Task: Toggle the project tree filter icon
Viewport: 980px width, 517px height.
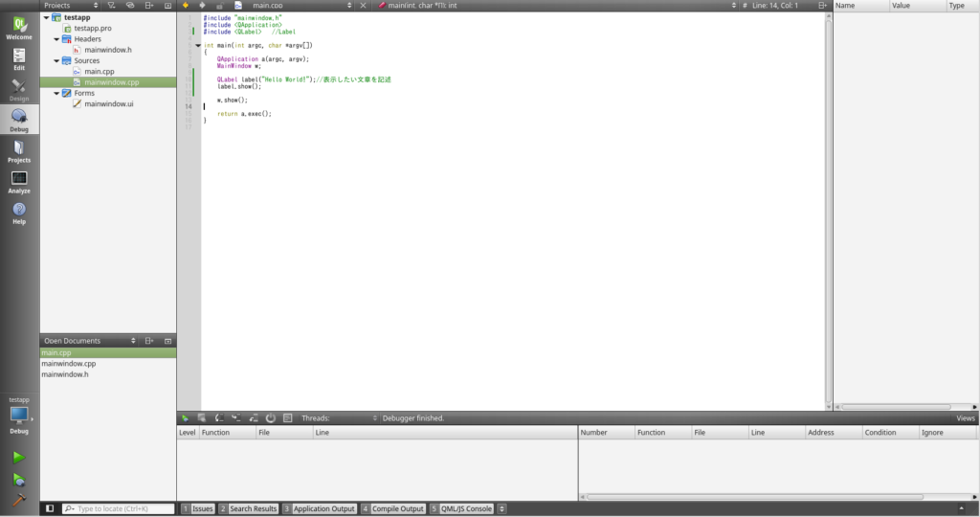Action: coord(113,6)
